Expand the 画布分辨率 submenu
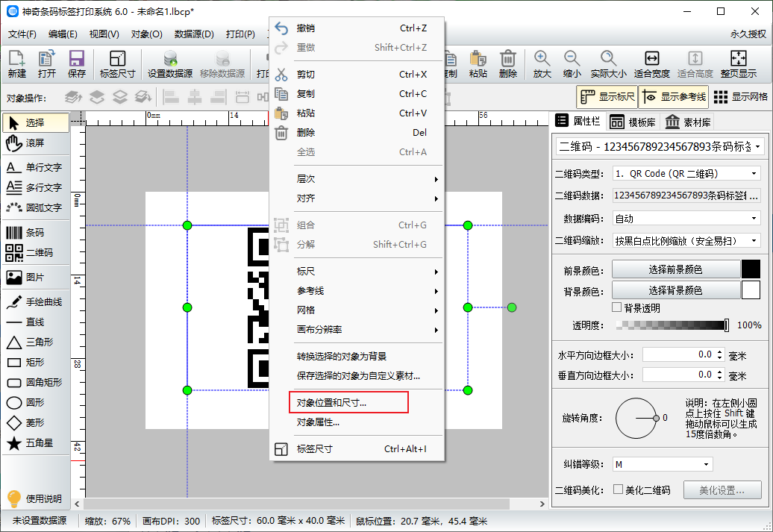Screen dimensions: 773x532 click(357, 329)
